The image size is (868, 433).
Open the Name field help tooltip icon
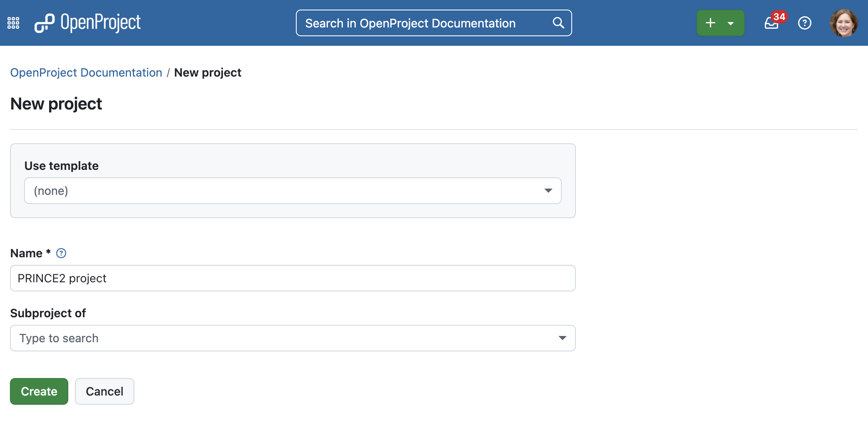[x=61, y=253]
